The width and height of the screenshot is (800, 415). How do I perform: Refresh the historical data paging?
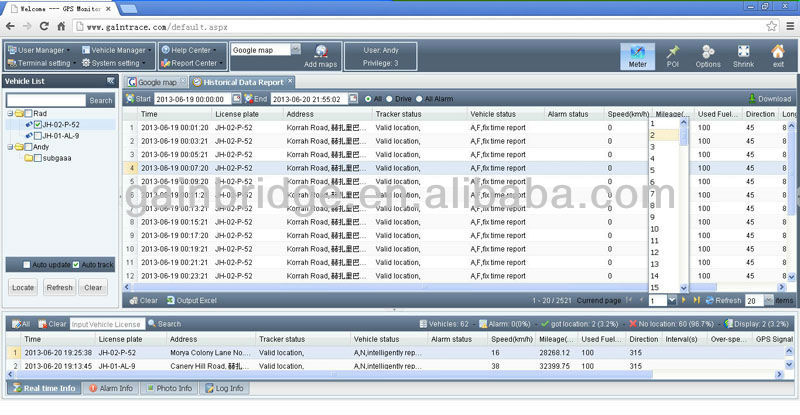coord(723,300)
